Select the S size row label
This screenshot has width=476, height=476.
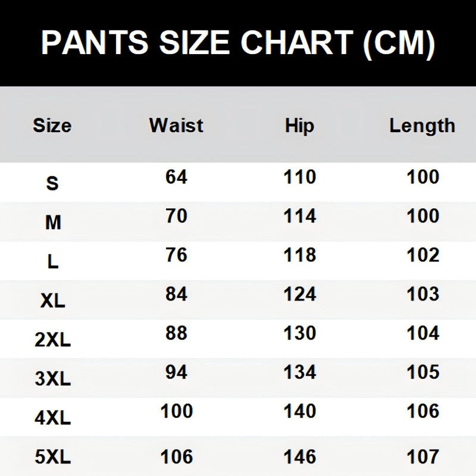[52, 183]
